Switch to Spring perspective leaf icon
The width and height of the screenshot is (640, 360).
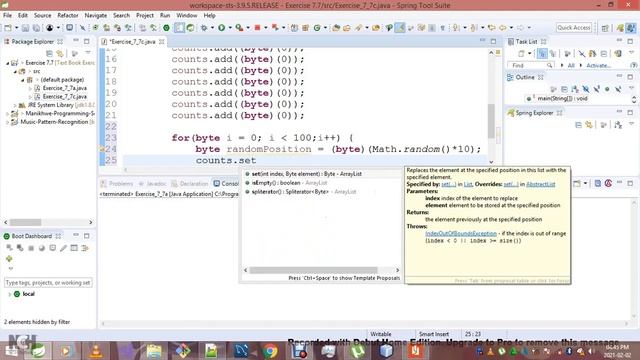point(620,28)
